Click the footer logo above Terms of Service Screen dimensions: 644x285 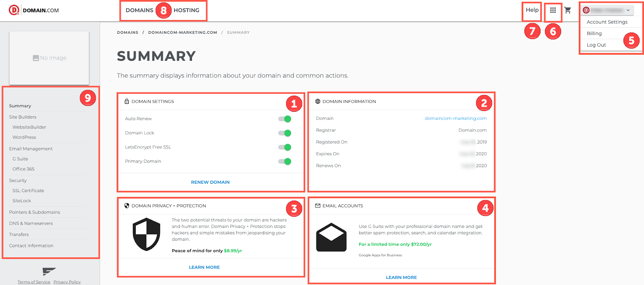click(49, 272)
